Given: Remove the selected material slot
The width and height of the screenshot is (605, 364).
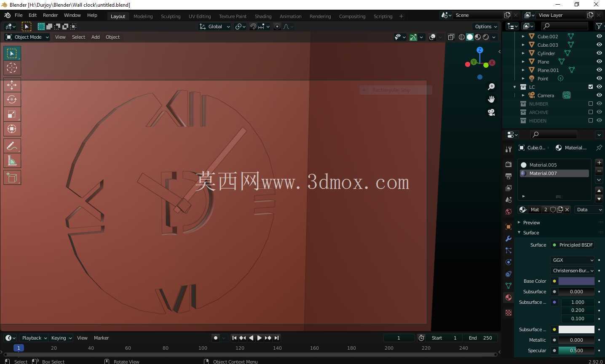Looking at the screenshot, I should click(599, 171).
